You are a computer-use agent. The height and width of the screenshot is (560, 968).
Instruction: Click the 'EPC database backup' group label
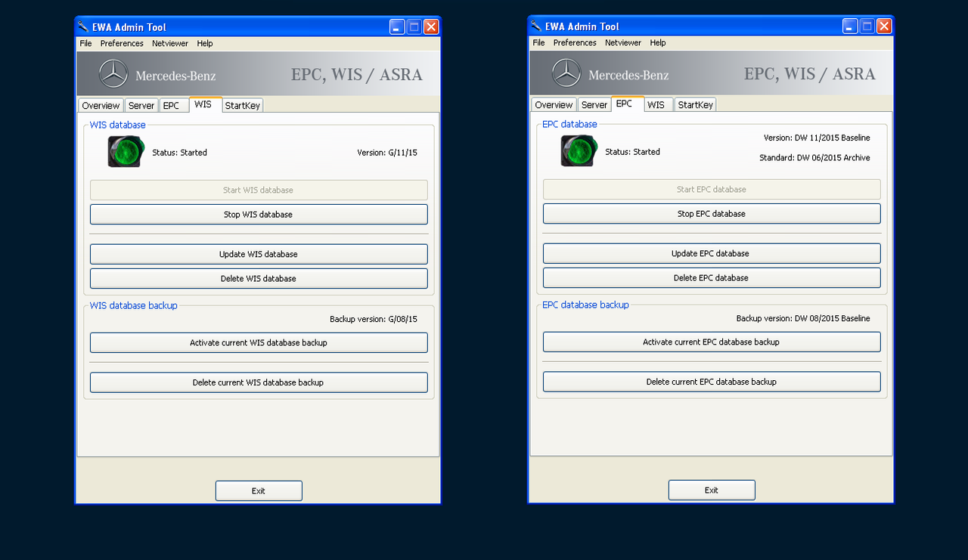pyautogui.click(x=586, y=305)
